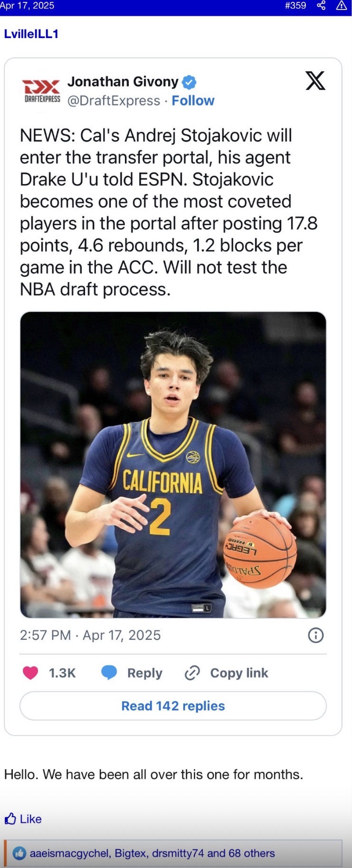
Task: Click the share icon in post header
Action: [x=321, y=6]
